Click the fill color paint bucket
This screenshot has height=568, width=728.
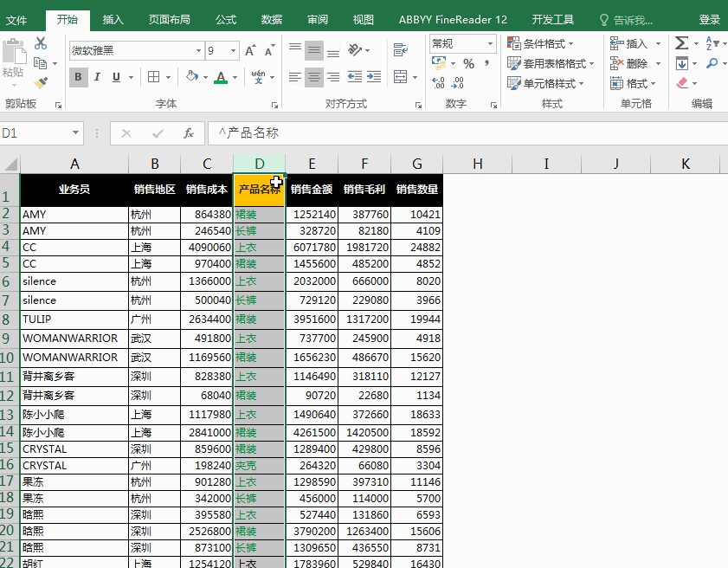click(192, 76)
